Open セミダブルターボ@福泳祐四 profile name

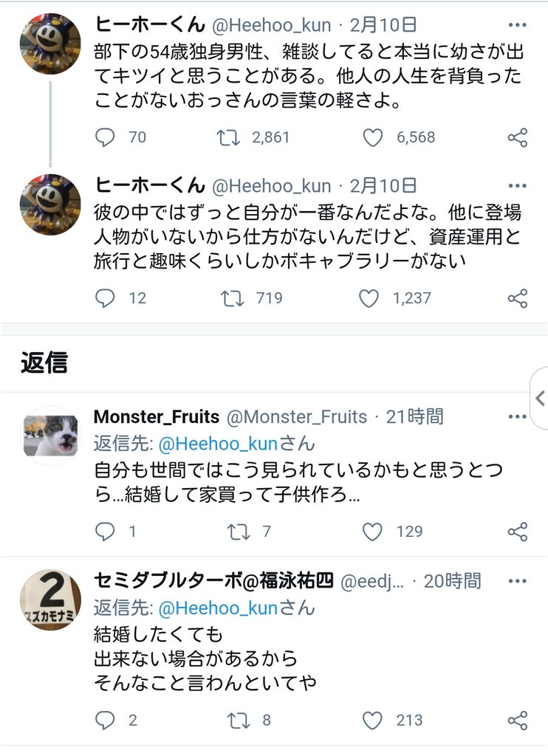(213, 580)
